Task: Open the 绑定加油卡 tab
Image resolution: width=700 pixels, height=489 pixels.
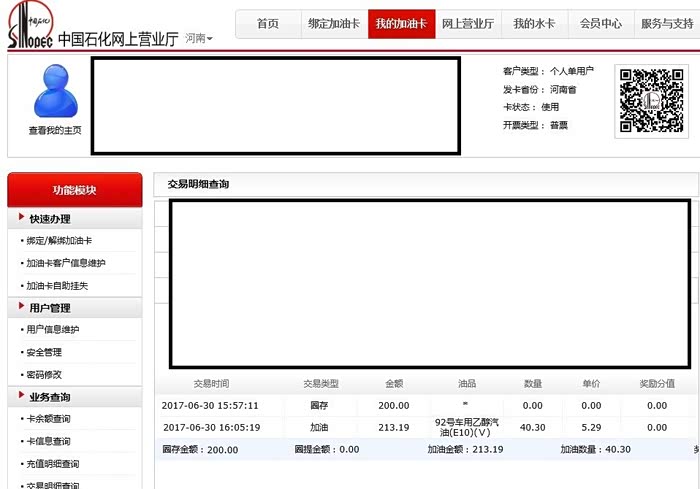Action: [333, 23]
